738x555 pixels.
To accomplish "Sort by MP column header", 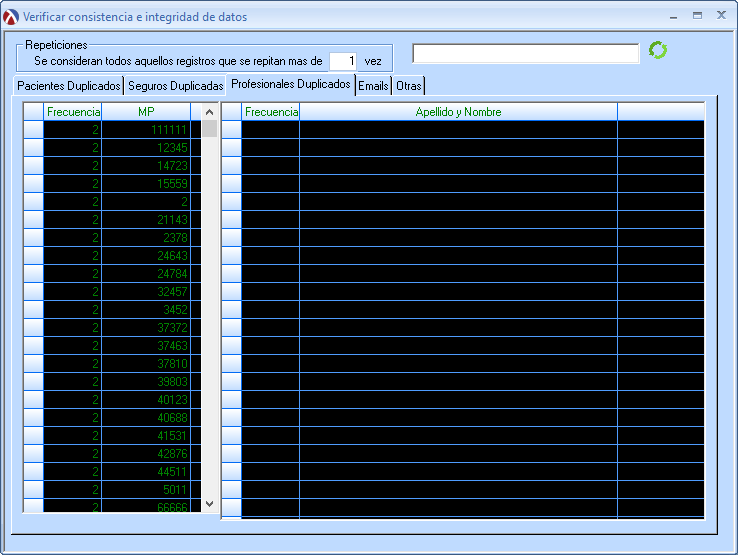I will coord(146,112).
